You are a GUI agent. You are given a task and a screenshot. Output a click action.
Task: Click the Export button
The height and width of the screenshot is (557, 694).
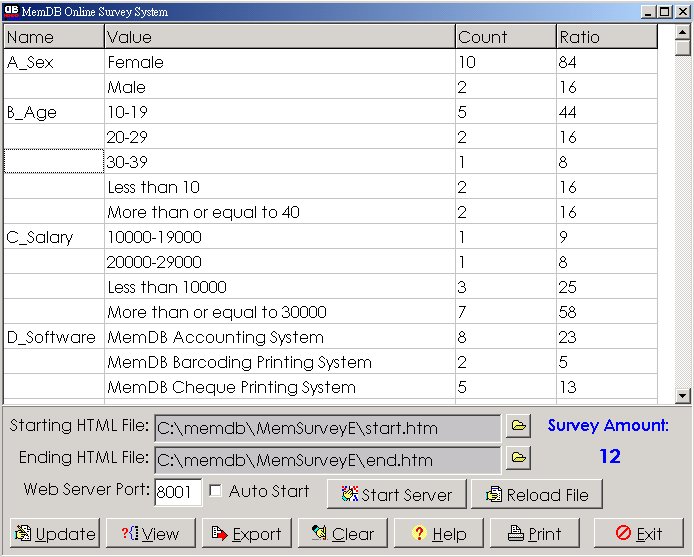247,534
